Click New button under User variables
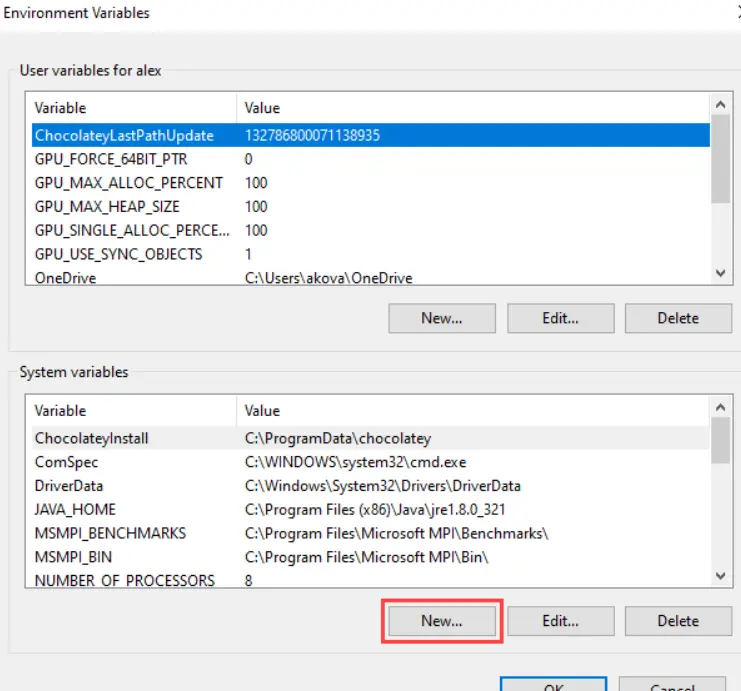 click(x=442, y=318)
